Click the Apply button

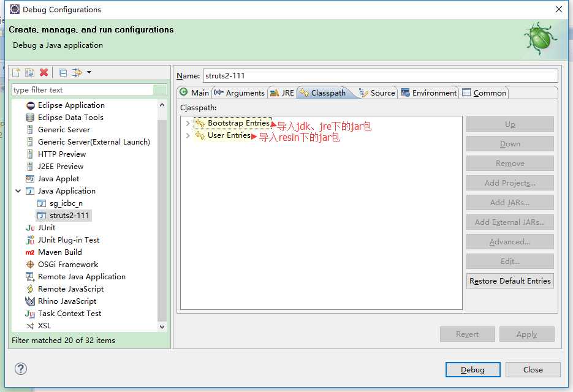pyautogui.click(x=527, y=334)
